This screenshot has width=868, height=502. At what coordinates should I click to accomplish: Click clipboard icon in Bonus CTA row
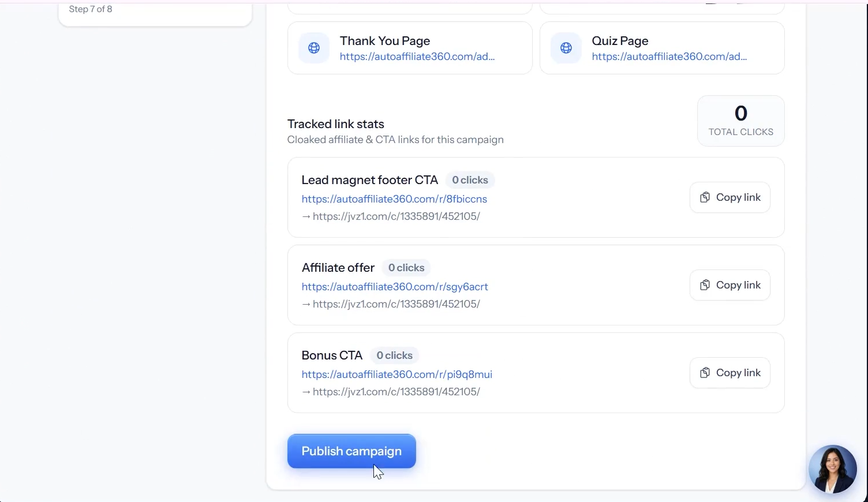pos(705,373)
